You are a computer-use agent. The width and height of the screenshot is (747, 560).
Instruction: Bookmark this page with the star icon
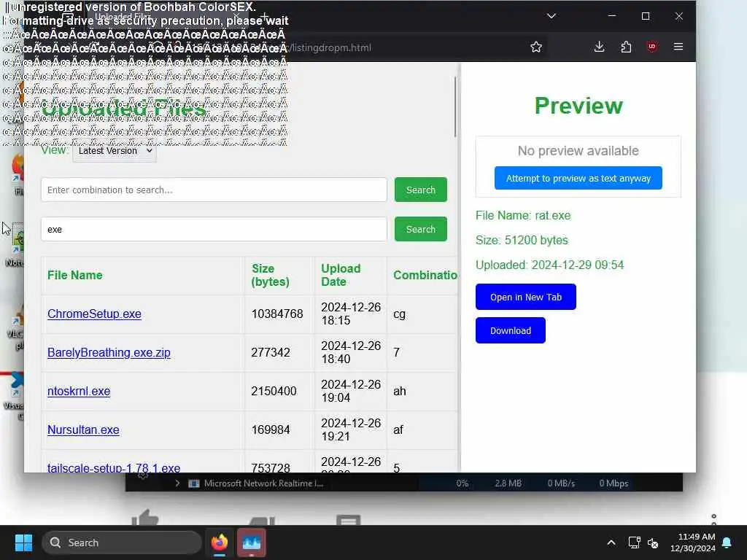tap(536, 47)
